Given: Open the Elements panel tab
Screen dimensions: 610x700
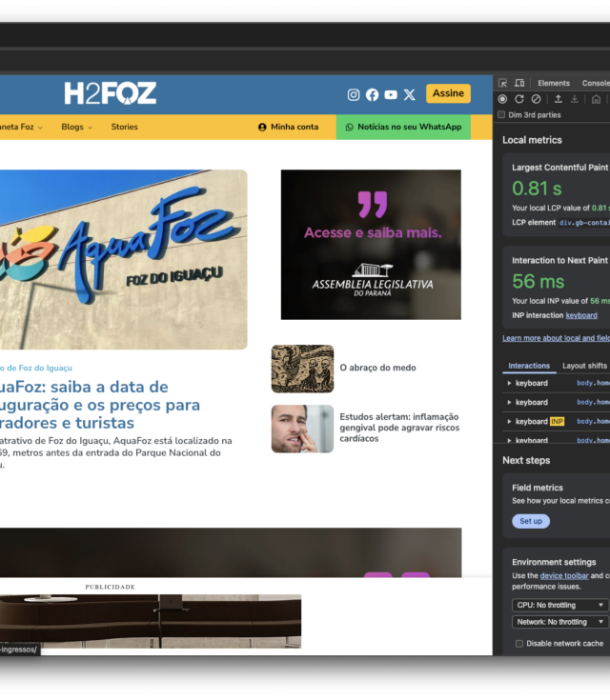Looking at the screenshot, I should point(553,83).
